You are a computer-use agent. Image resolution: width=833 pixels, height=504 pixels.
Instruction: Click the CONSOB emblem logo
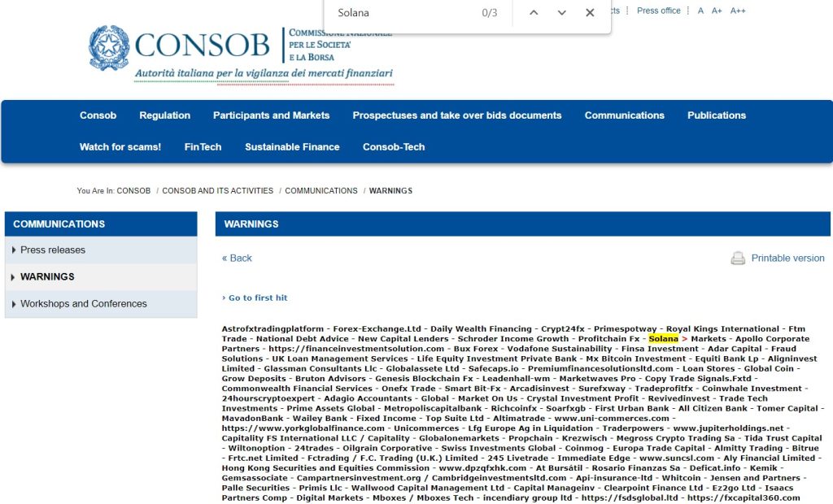pyautogui.click(x=109, y=48)
